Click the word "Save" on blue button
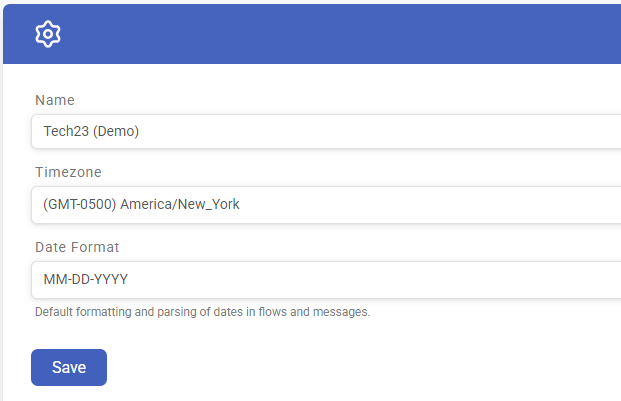Image resolution: width=621 pixels, height=401 pixels. 69,367
